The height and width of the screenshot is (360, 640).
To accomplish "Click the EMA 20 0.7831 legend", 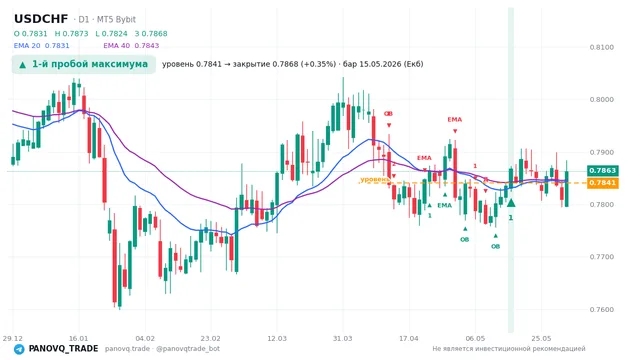I will (42, 46).
